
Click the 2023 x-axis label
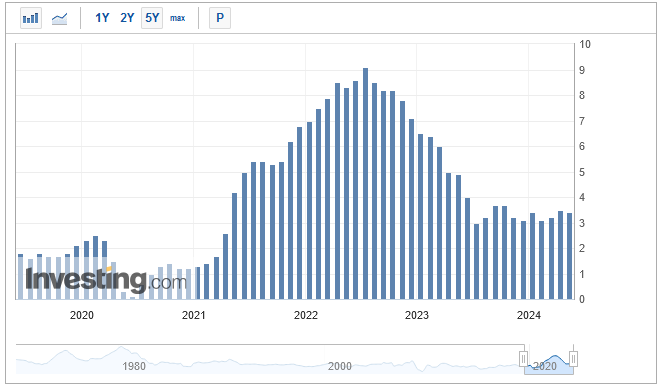click(417, 315)
